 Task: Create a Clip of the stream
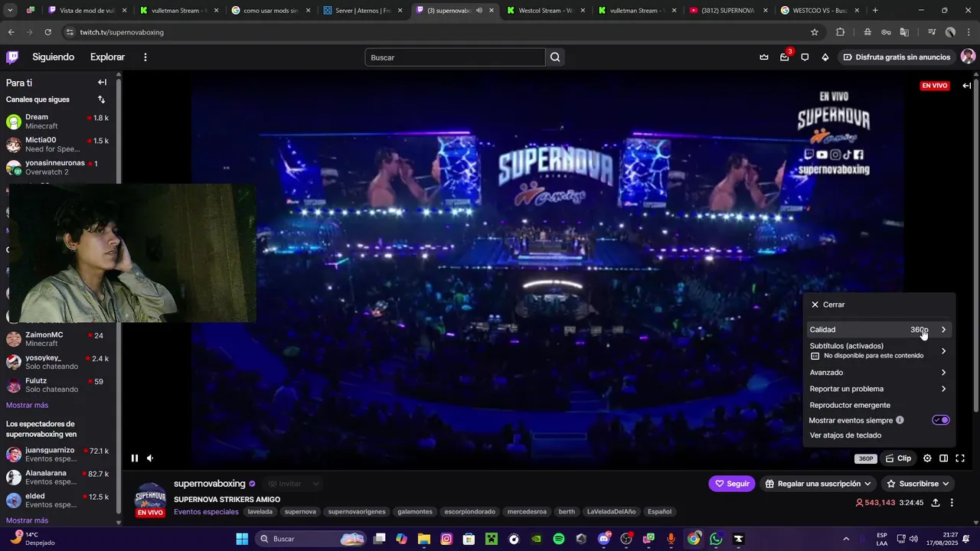[x=898, y=458]
